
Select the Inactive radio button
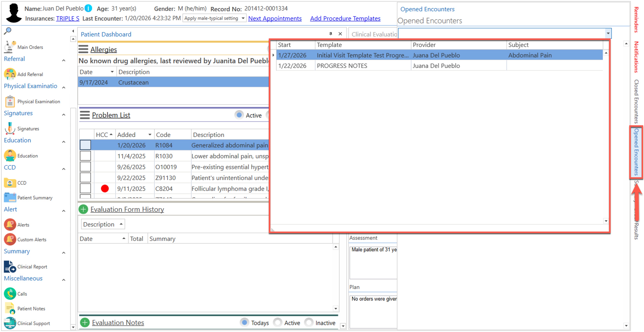309,322
